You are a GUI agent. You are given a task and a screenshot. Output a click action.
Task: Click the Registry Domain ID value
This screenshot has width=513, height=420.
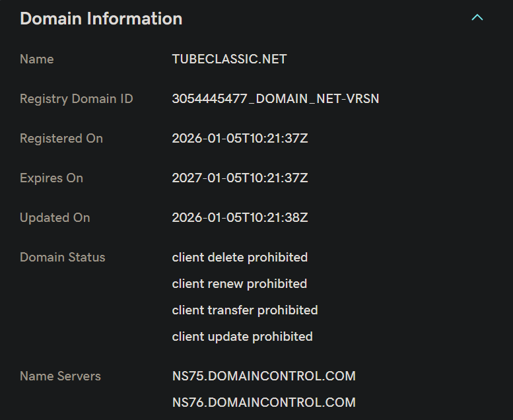pyautogui.click(x=275, y=99)
